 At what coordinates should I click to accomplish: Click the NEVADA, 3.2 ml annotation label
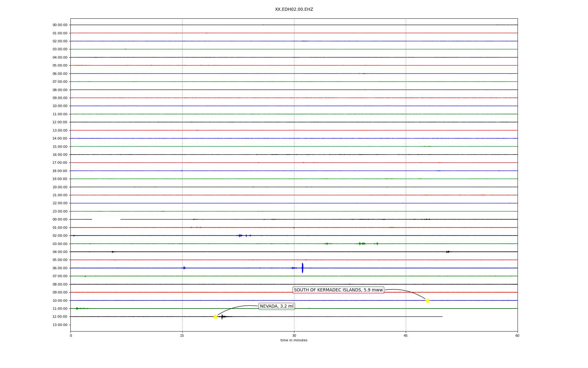tap(277, 306)
